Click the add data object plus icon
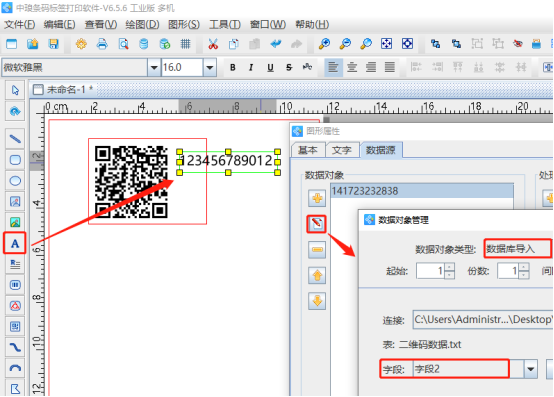 [317, 198]
